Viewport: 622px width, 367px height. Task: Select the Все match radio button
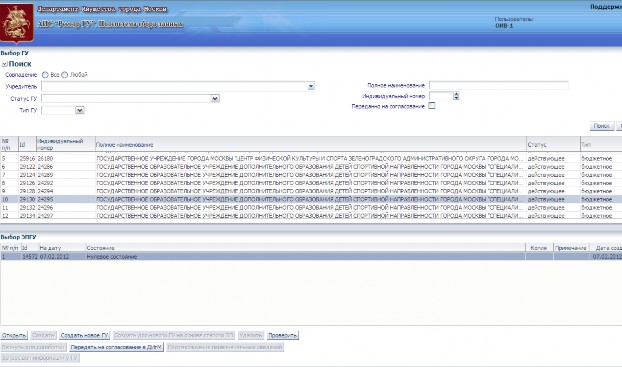click(x=45, y=75)
